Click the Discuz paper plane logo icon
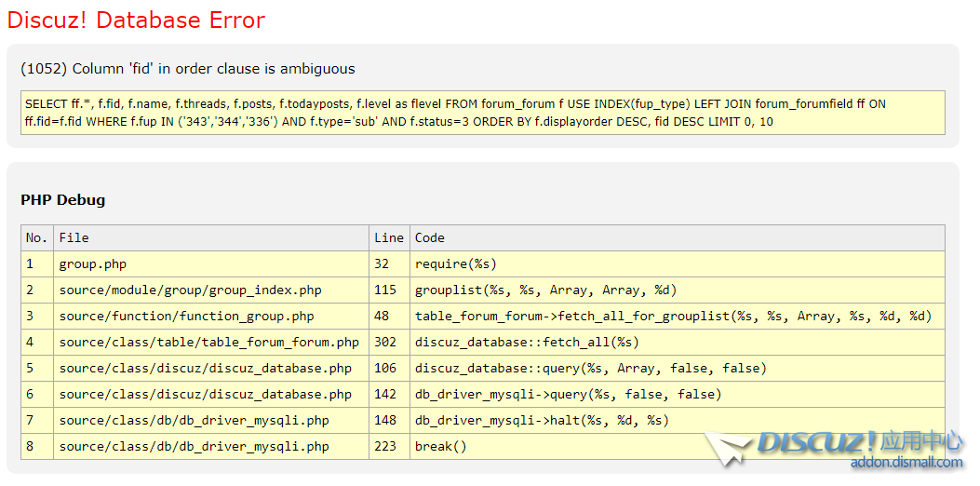980x486 pixels. [727, 450]
